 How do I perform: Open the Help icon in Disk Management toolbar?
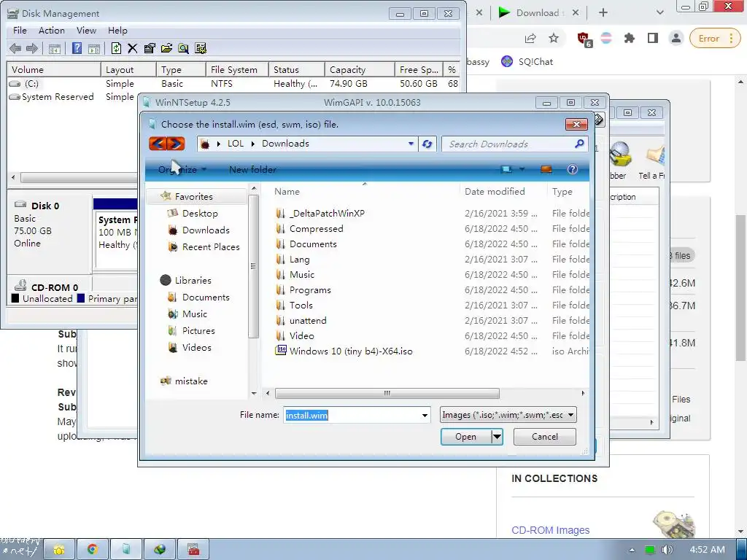tap(77, 48)
